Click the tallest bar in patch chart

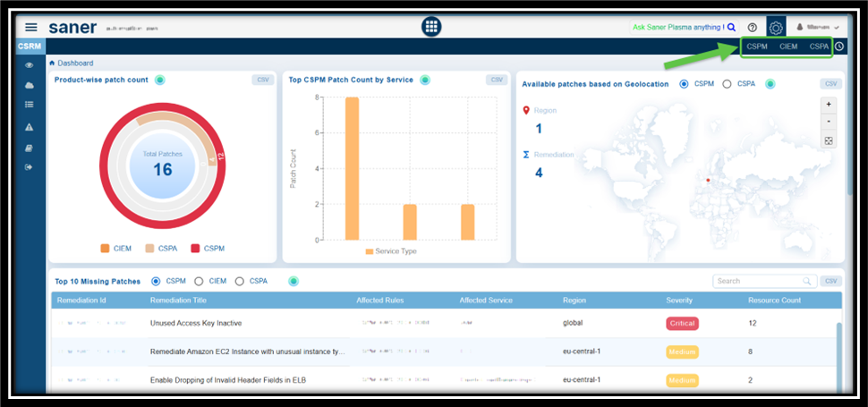click(x=352, y=169)
